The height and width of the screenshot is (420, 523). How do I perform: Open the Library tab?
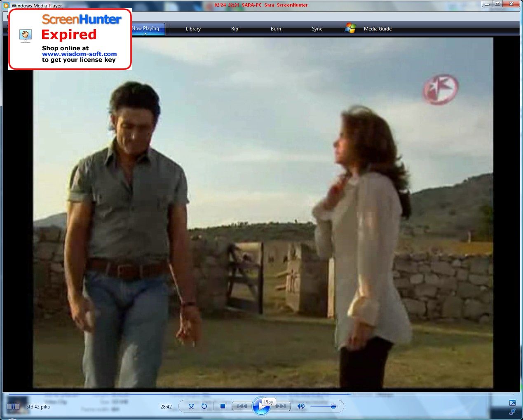193,29
